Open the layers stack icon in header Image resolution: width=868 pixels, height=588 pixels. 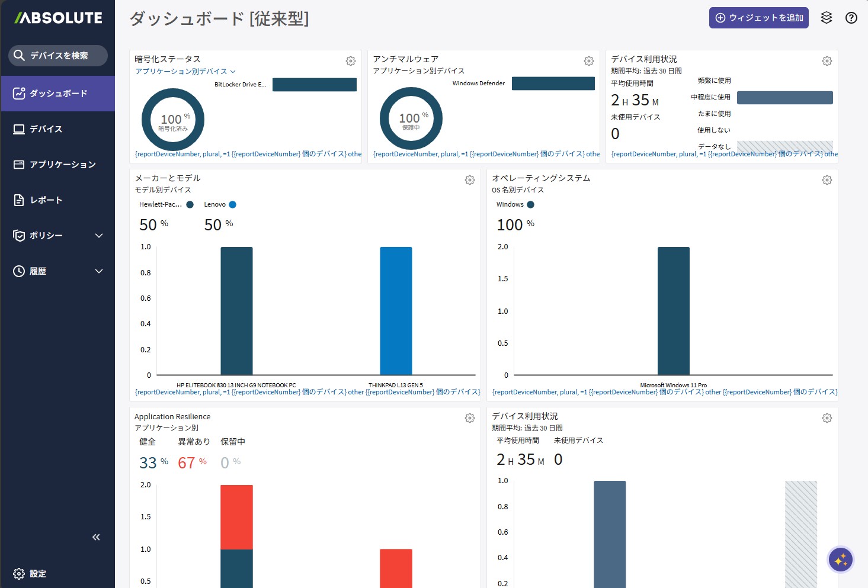[x=827, y=18]
